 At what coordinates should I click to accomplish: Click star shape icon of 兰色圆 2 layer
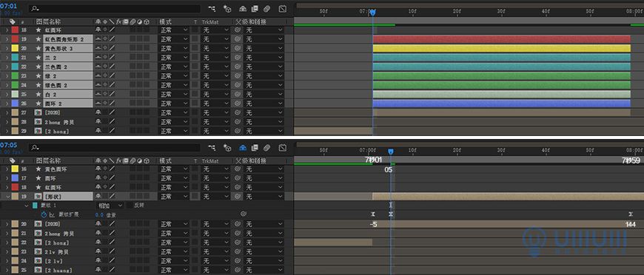[x=38, y=67]
